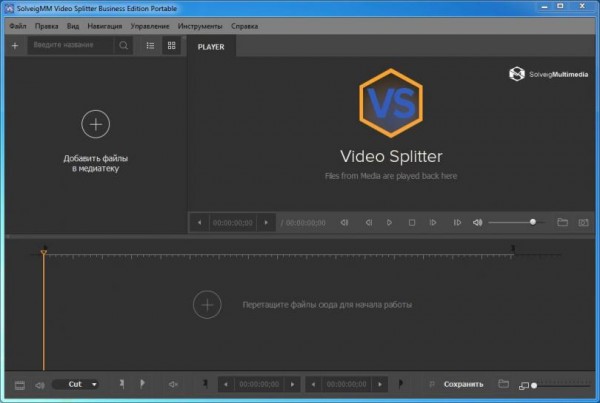Screen dimensions: 600x403
Task: Open the Правка menu
Action: pos(46,26)
